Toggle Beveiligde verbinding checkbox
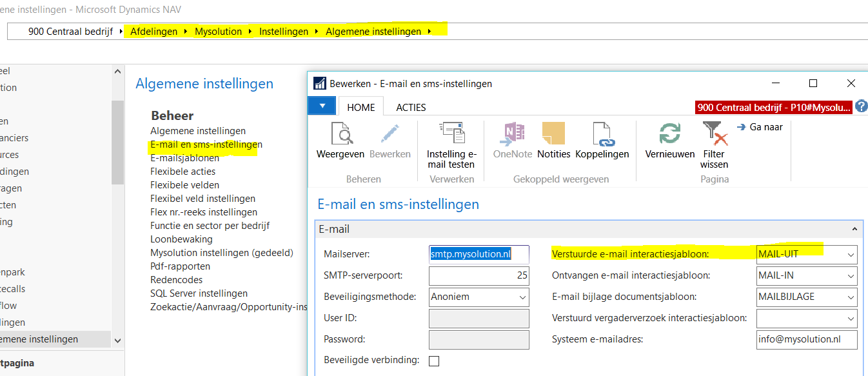This screenshot has width=868, height=376. click(434, 361)
